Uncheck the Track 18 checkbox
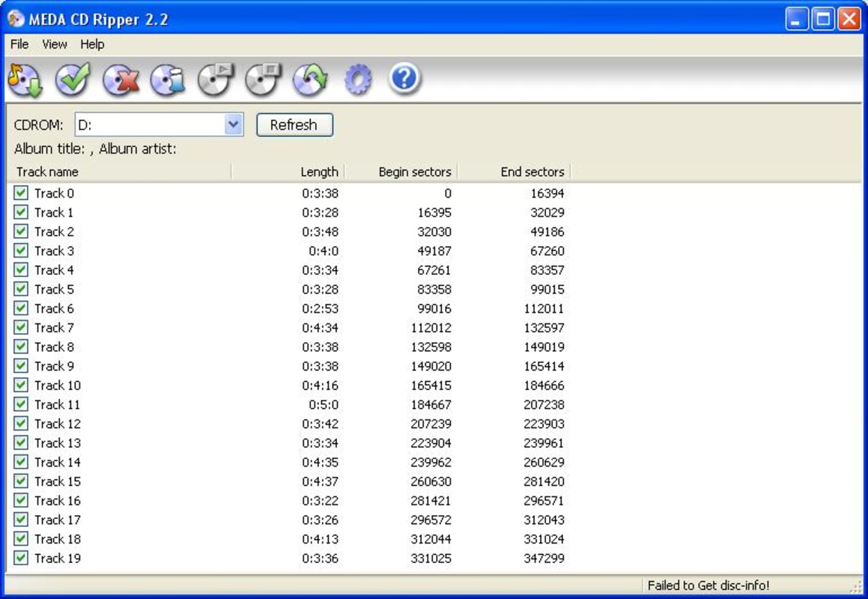This screenshot has width=868, height=599. (x=21, y=538)
